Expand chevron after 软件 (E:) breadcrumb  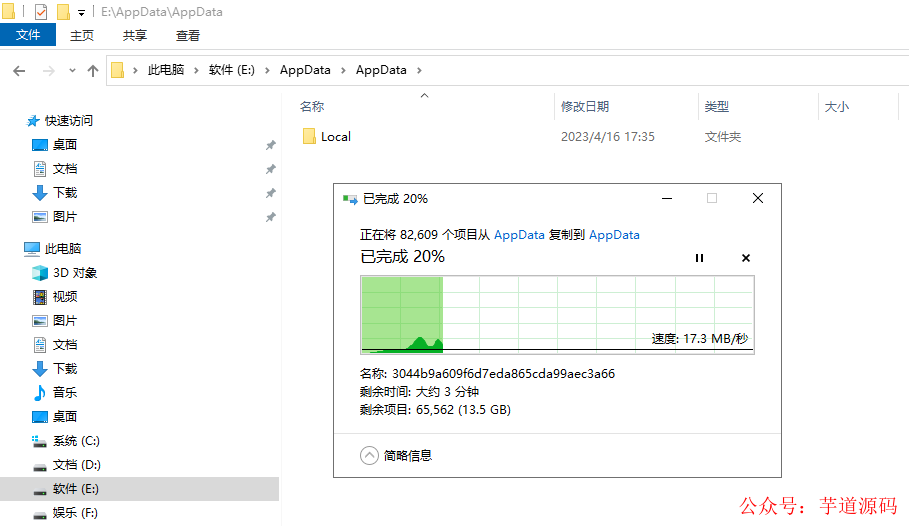[267, 70]
